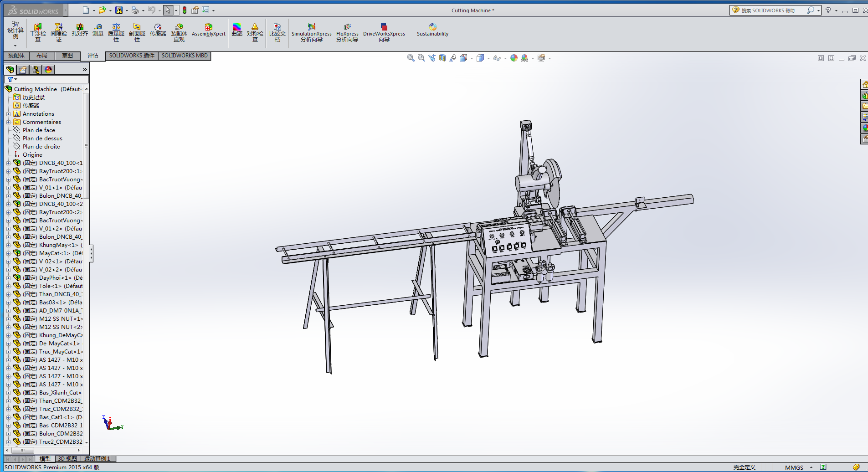The width and height of the screenshot is (868, 472).
Task: Expand the MayCat<1> component node
Action: click(8, 253)
